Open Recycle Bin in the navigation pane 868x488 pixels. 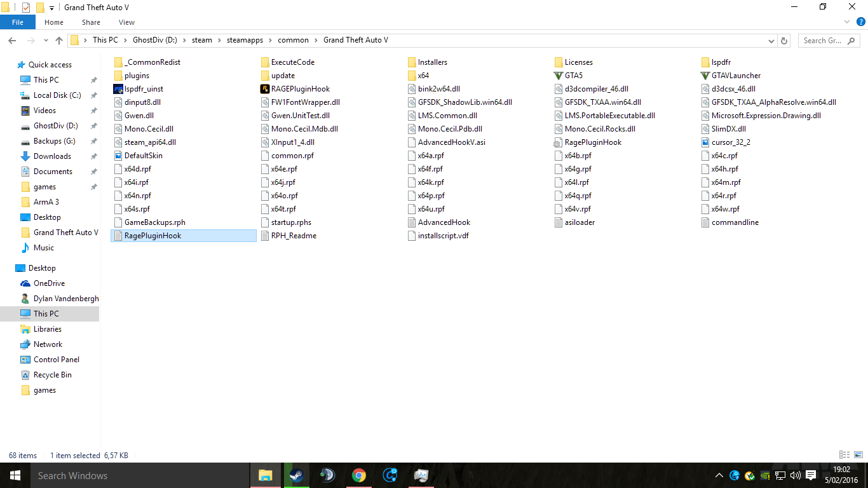pos(52,375)
